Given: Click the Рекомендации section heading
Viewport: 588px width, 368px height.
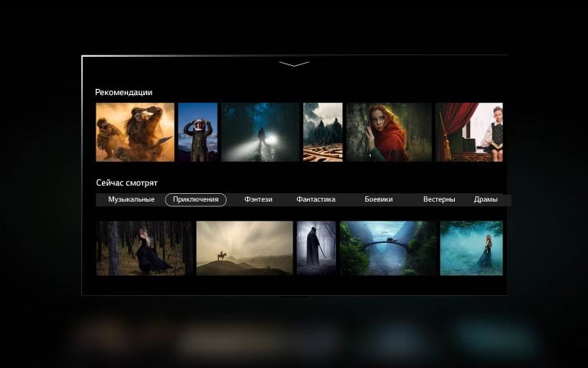Looking at the screenshot, I should pyautogui.click(x=124, y=92).
